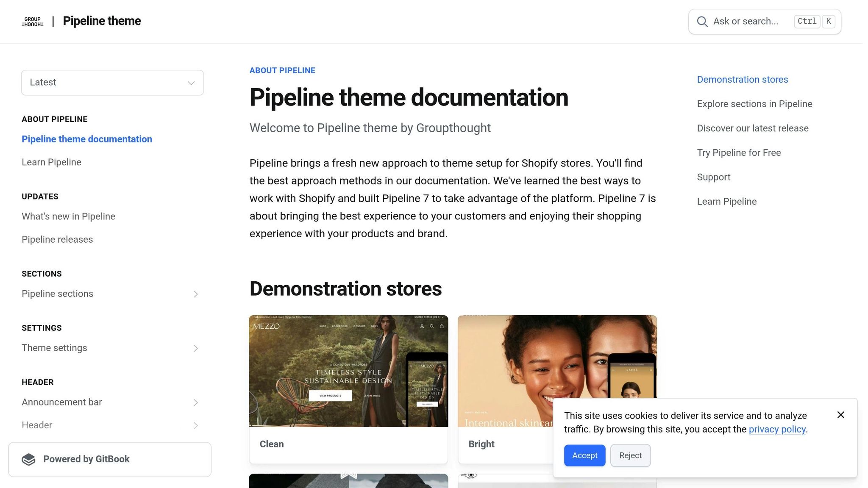Open the Clean demo store thumbnail
This screenshot has height=488, width=868.
tap(348, 371)
